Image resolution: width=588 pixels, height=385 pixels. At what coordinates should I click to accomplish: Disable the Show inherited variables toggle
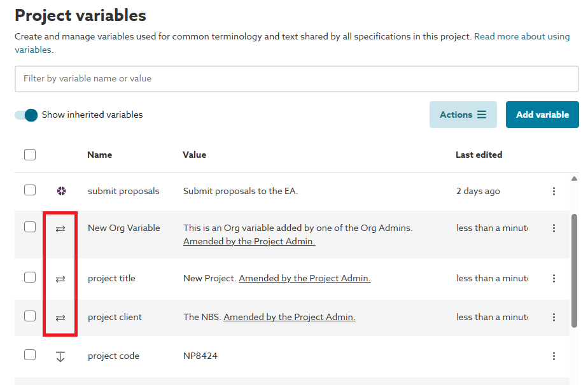pyautogui.click(x=27, y=115)
